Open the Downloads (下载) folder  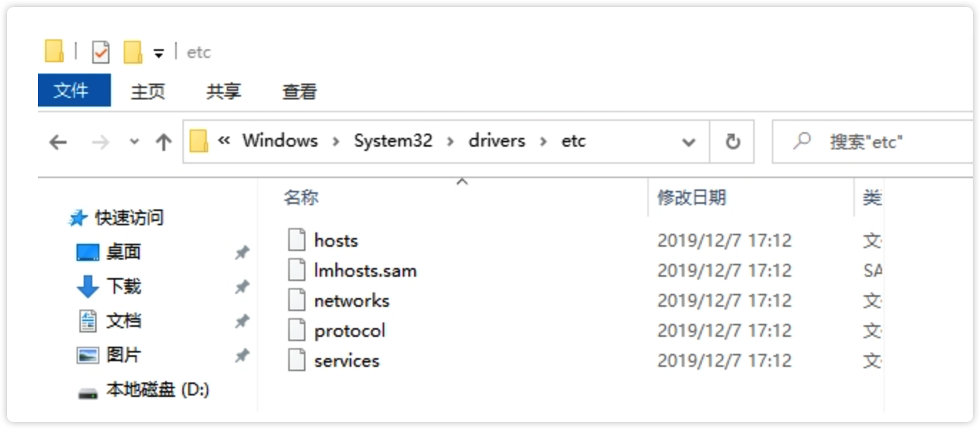tap(123, 286)
